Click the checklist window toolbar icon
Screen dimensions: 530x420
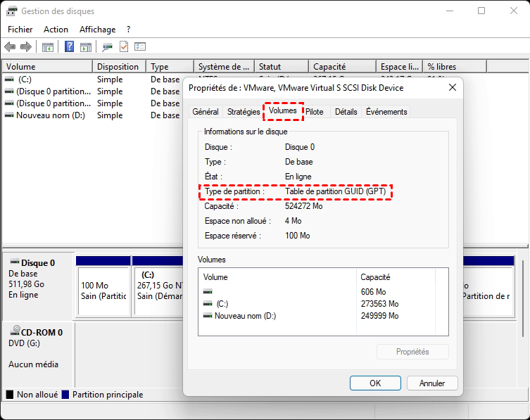(140, 46)
